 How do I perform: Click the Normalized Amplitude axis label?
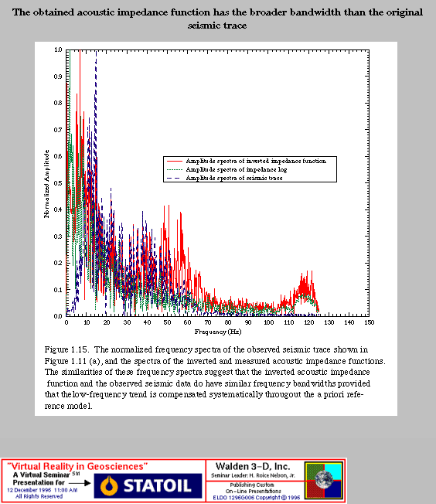47,184
